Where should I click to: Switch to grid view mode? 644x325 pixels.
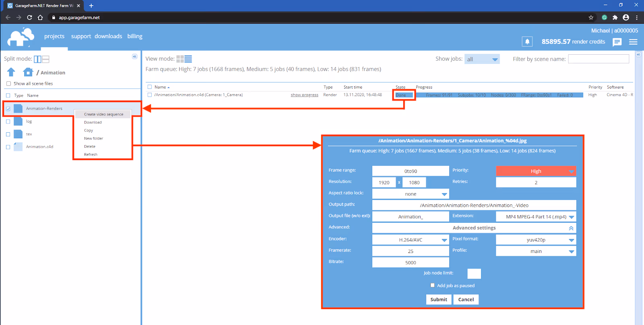click(x=180, y=59)
